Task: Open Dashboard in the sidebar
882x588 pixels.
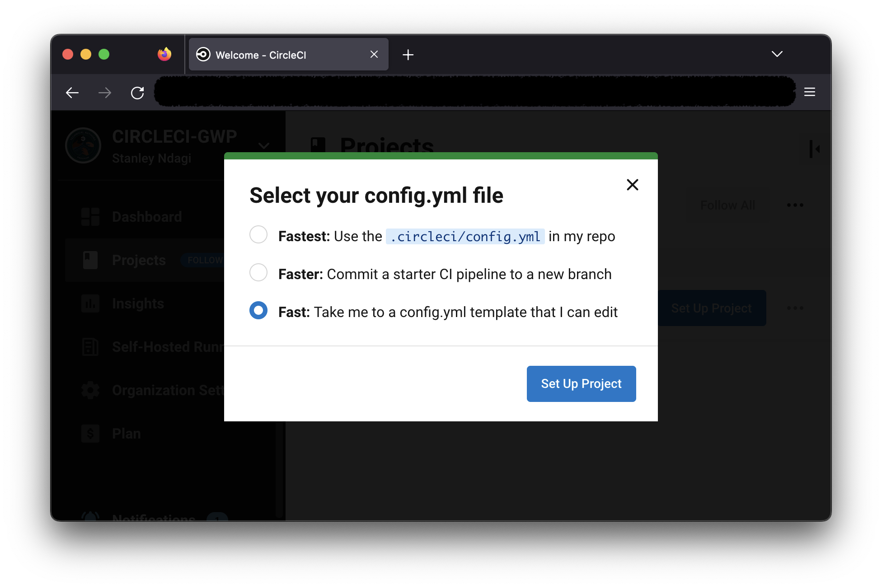Action: pos(147,217)
